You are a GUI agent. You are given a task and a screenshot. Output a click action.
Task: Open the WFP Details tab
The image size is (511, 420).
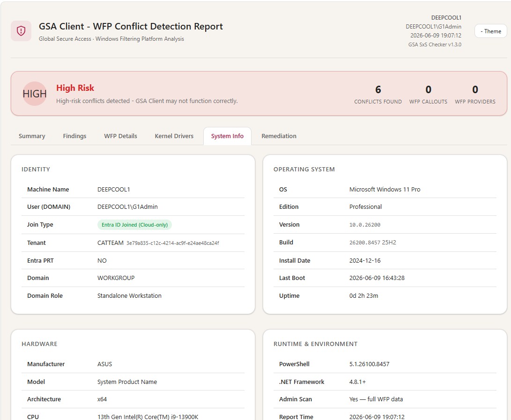pos(120,136)
